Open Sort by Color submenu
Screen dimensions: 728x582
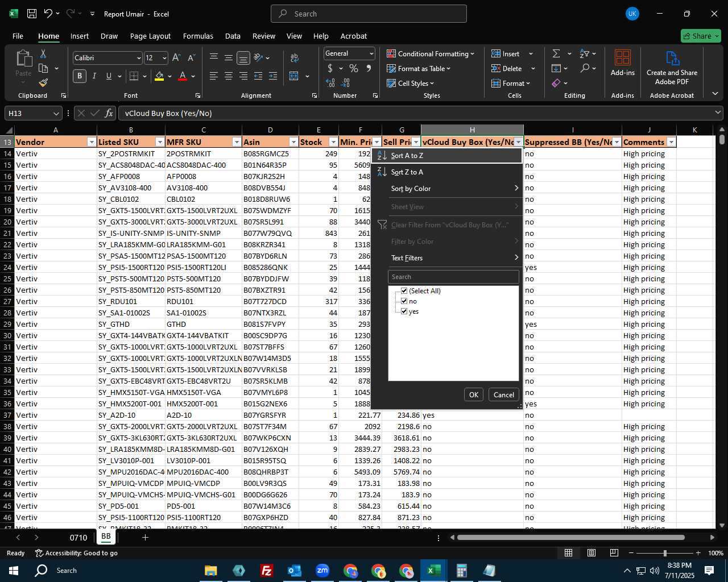446,189
